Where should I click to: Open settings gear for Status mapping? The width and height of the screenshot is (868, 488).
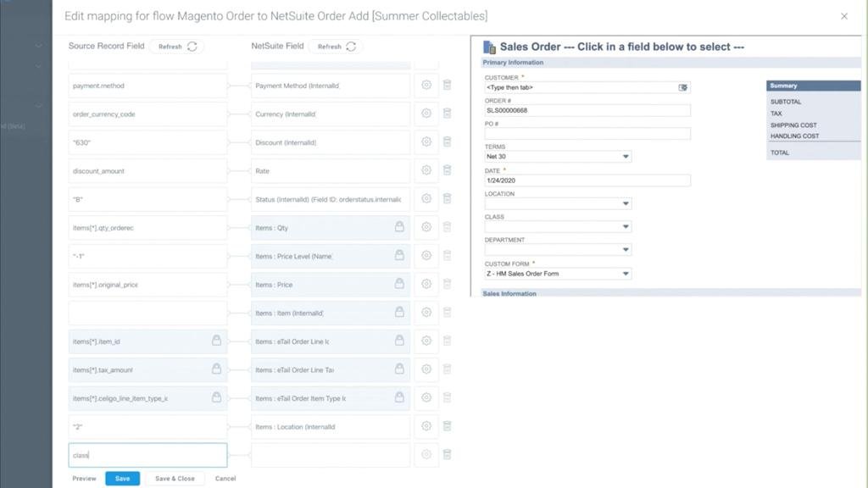click(x=426, y=198)
